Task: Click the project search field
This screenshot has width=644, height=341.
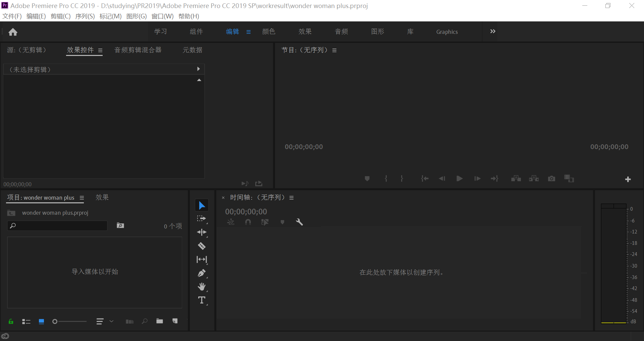Action: click(57, 226)
